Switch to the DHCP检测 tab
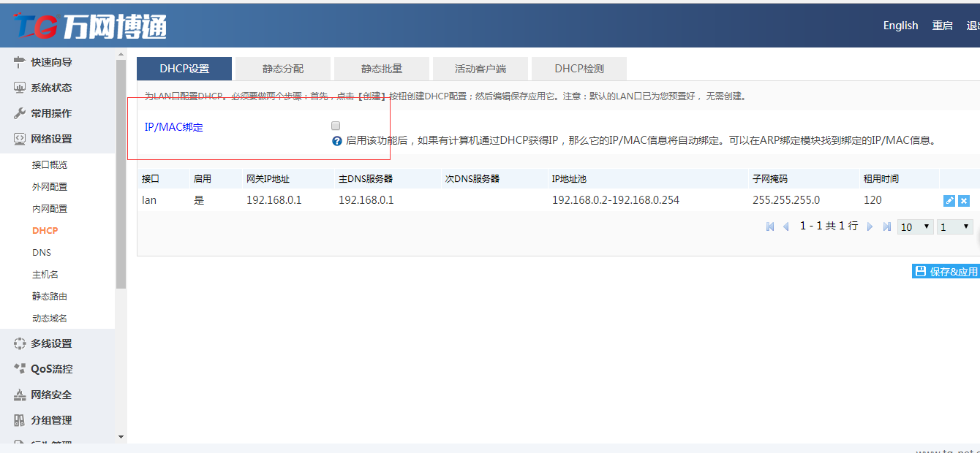The image size is (980, 453). (x=579, y=69)
